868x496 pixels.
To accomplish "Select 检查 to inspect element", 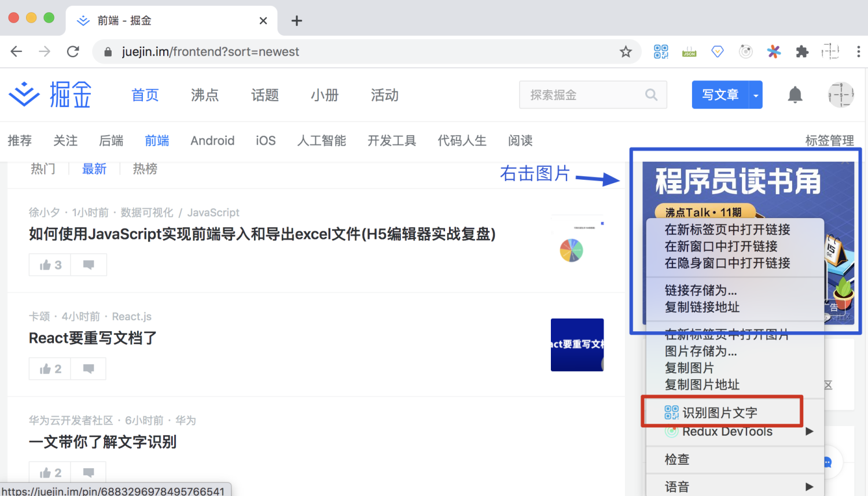I will tap(677, 460).
